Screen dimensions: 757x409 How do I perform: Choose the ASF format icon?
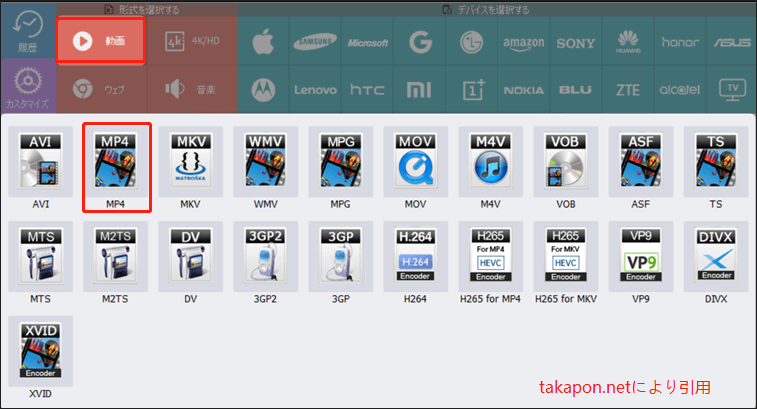click(x=641, y=162)
